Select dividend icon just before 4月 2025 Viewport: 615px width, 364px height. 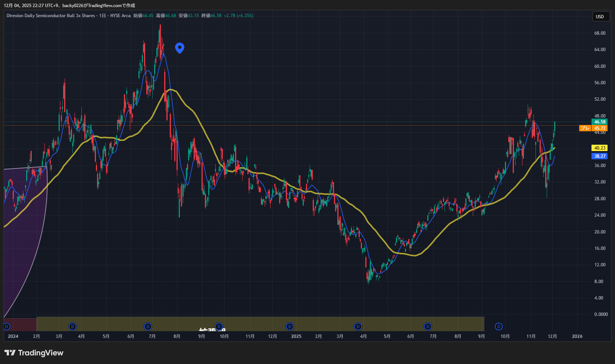358,327
